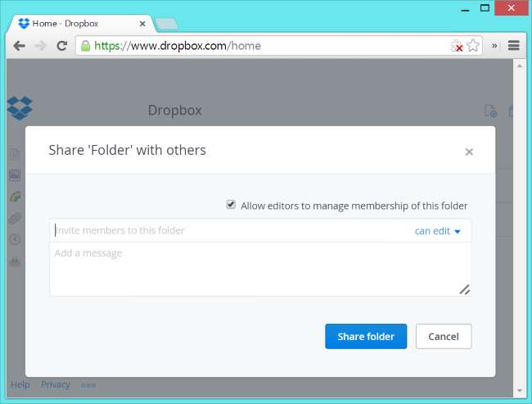Click the Privacy link in the footer
532x404 pixels.
click(56, 384)
